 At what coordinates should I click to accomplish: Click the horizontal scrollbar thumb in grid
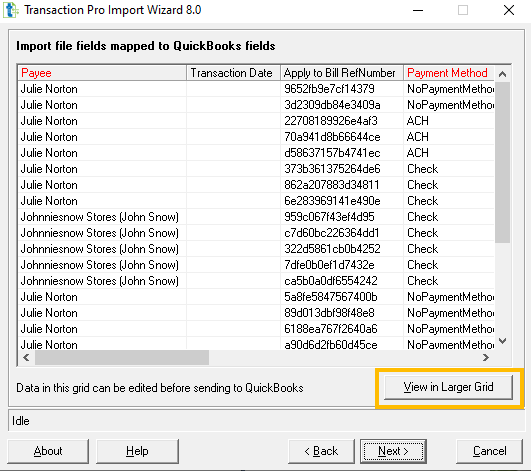[x=122, y=358]
